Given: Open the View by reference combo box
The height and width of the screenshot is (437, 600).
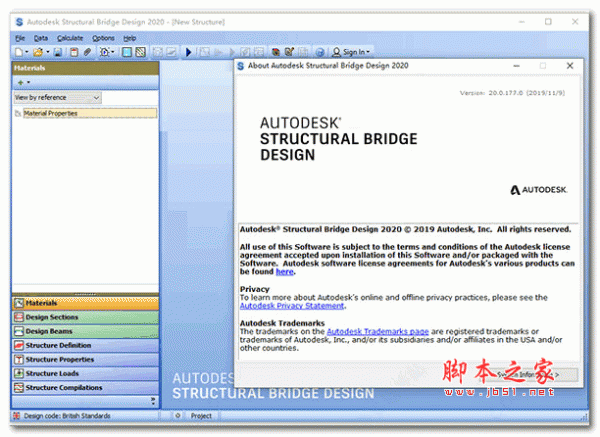Looking at the screenshot, I should (57, 98).
